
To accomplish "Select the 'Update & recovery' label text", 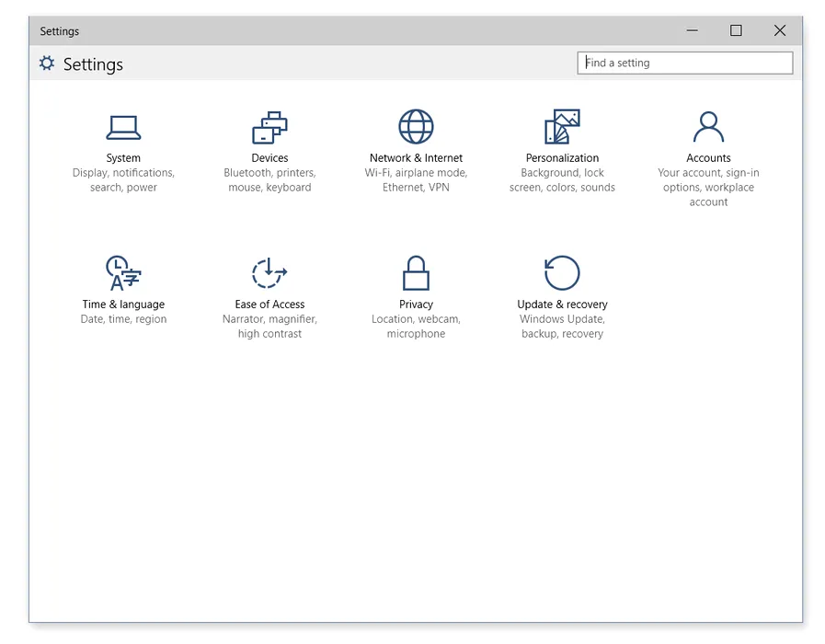I will (x=562, y=305).
